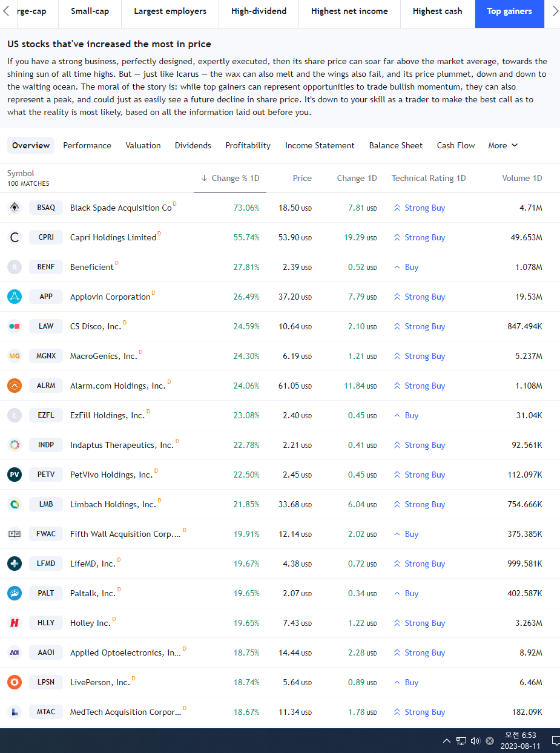Image resolution: width=560 pixels, height=753 pixels.
Task: Click the Paltalk logo icon
Action: (15, 593)
